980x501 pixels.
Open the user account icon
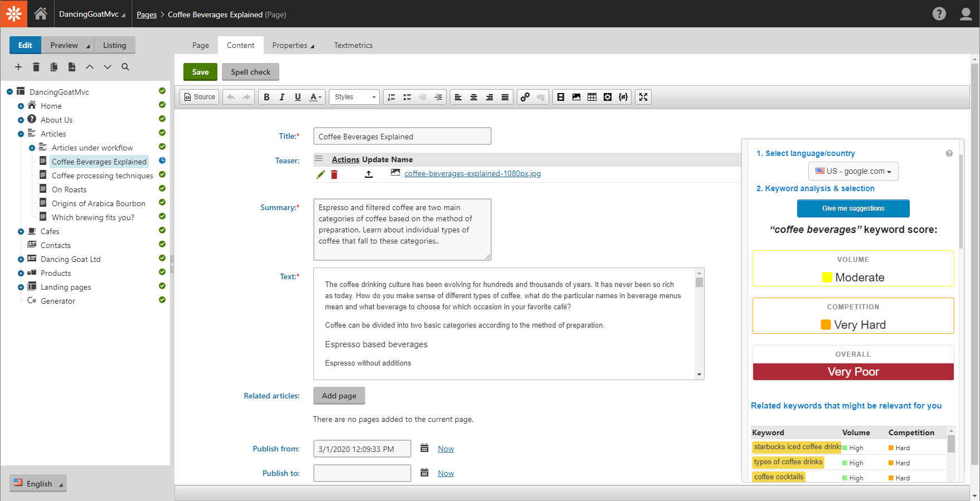click(x=966, y=13)
